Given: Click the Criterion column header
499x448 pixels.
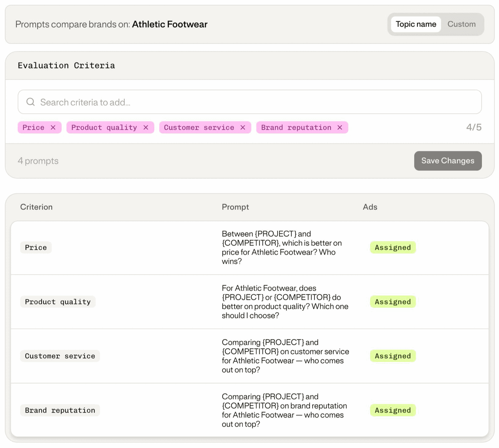Looking at the screenshot, I should [x=36, y=207].
